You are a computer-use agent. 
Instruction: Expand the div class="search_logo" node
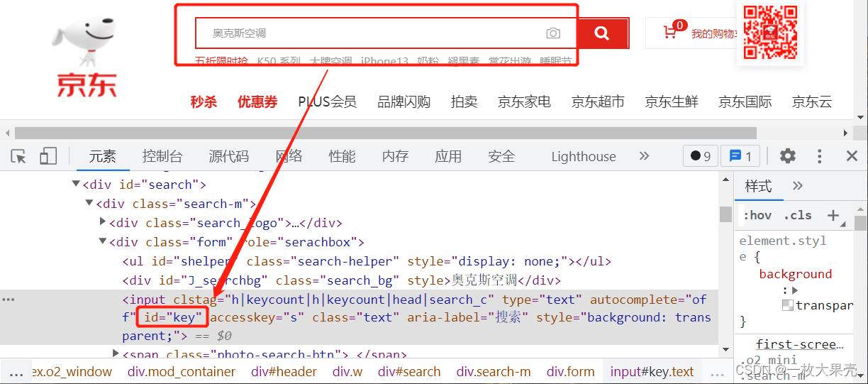pos(103,223)
